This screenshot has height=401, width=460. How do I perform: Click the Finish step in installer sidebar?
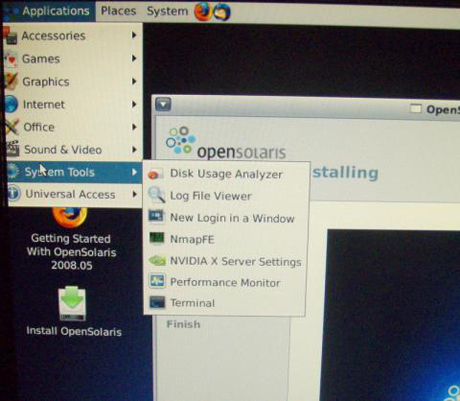(x=183, y=324)
